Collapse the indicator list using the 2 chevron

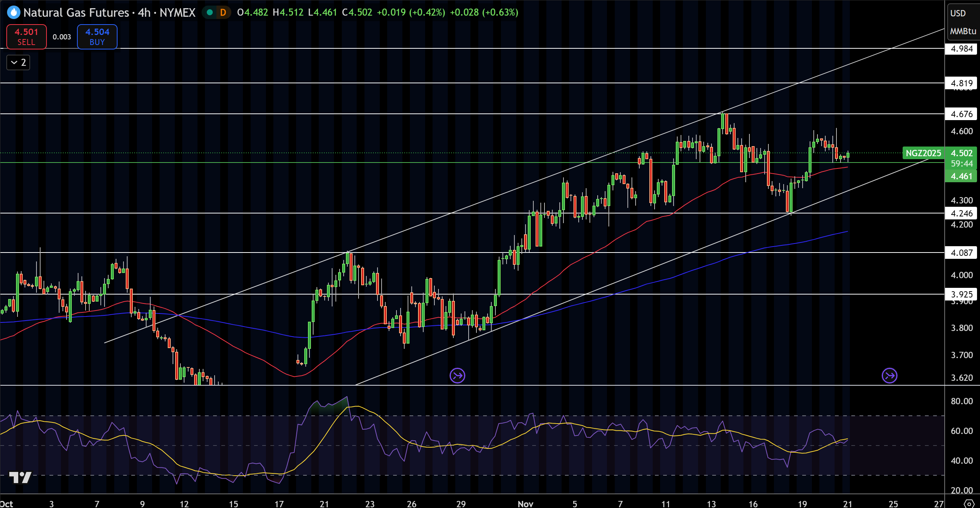[x=17, y=62]
